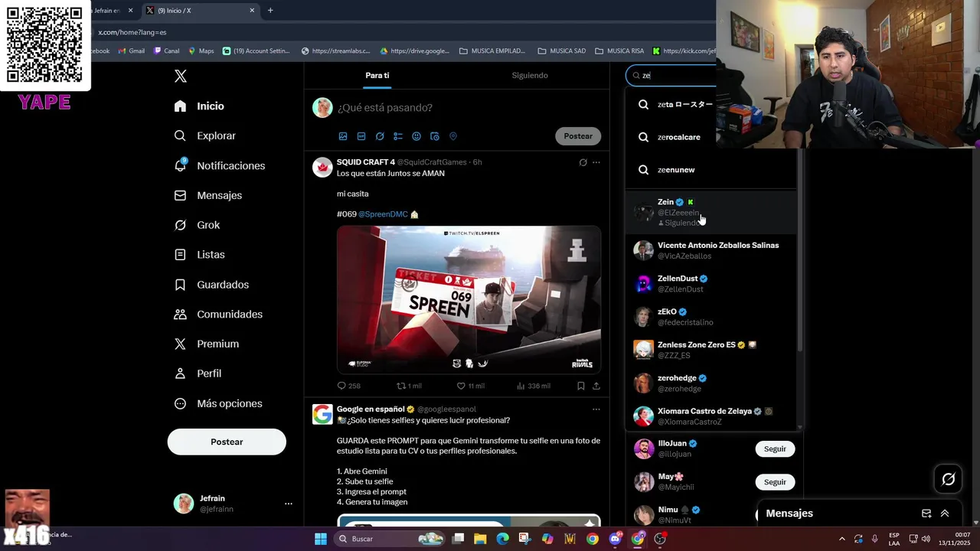Switch to the Para ti tab
Image resolution: width=980 pixels, height=551 pixels.
[377, 75]
